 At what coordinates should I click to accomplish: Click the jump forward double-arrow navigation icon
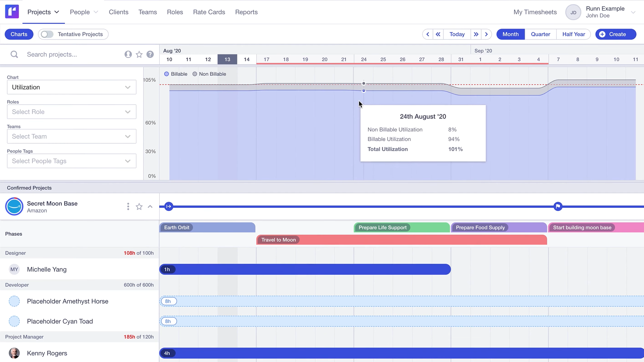click(476, 34)
